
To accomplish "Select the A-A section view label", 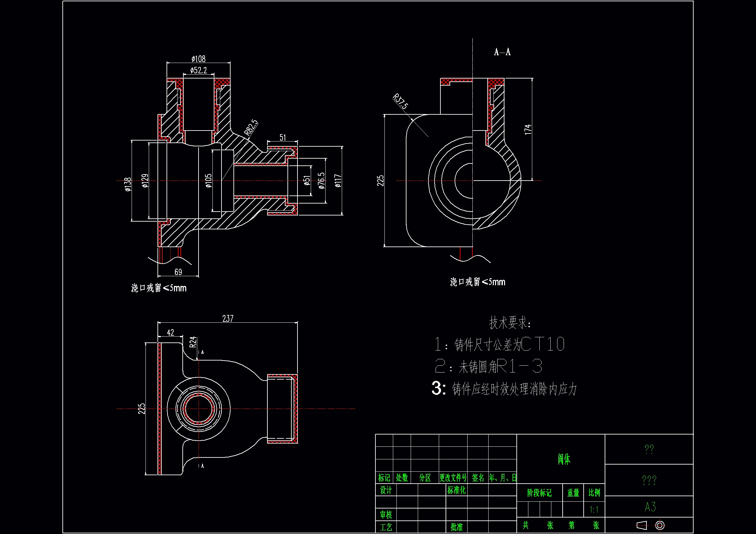I will click(502, 52).
